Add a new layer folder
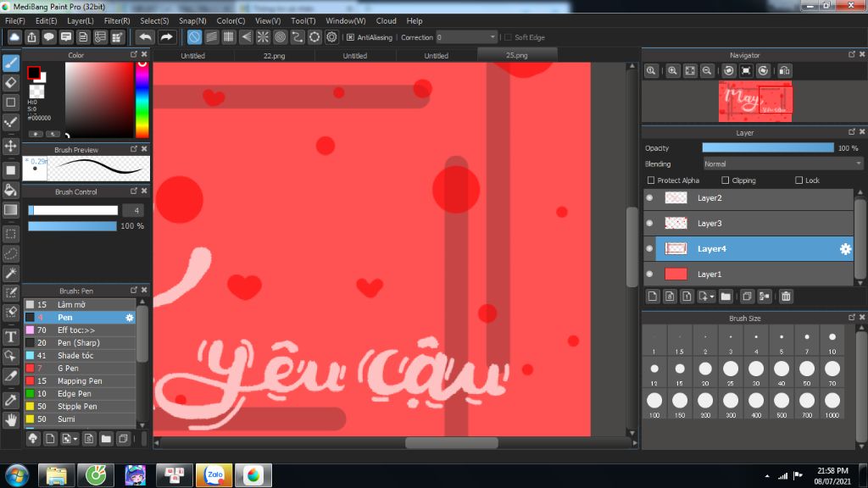The width and height of the screenshot is (868, 488). [726, 297]
